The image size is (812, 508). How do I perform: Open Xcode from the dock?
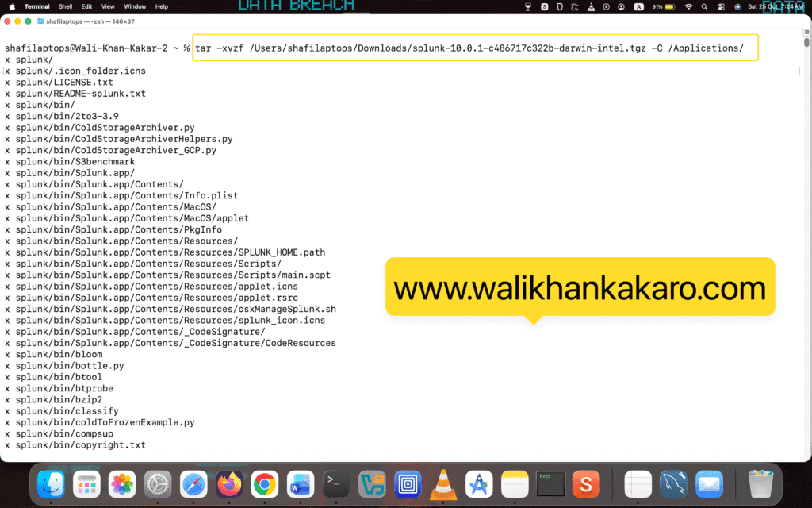pyautogui.click(x=479, y=484)
